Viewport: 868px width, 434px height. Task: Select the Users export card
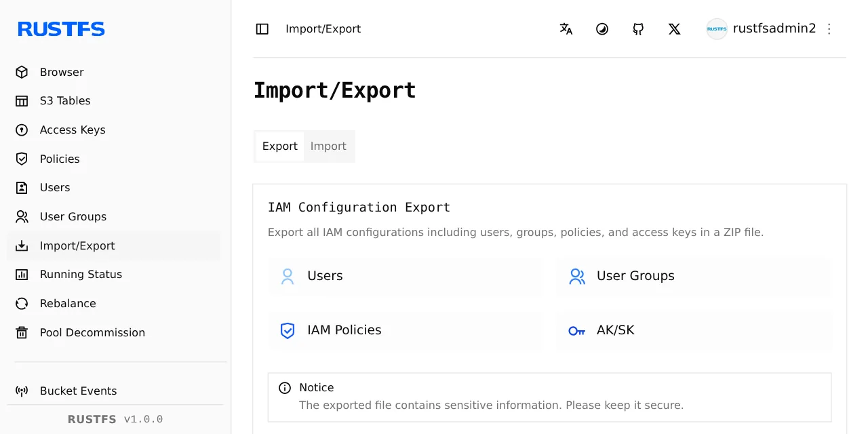click(x=405, y=276)
